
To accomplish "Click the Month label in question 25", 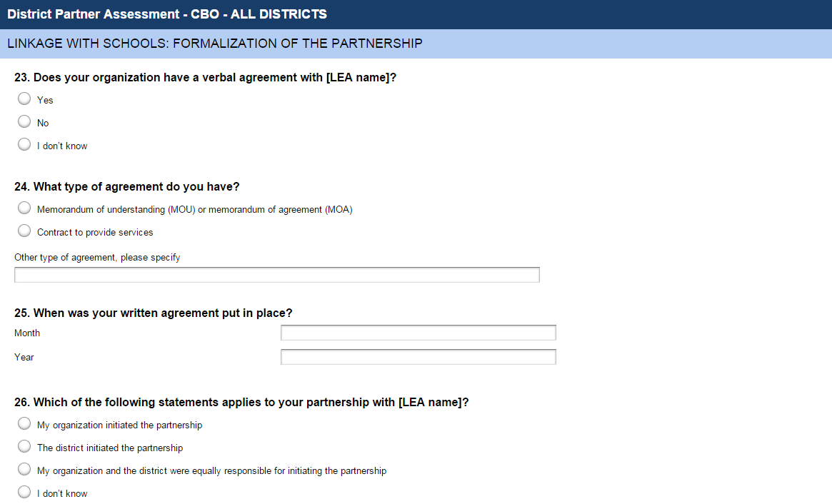I will [x=27, y=333].
